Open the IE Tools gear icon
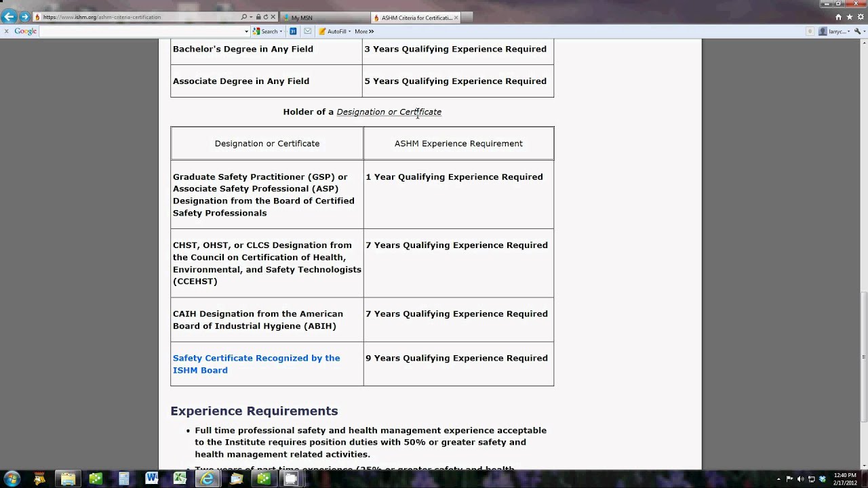Screen dimensions: 868x488 click(x=860, y=17)
